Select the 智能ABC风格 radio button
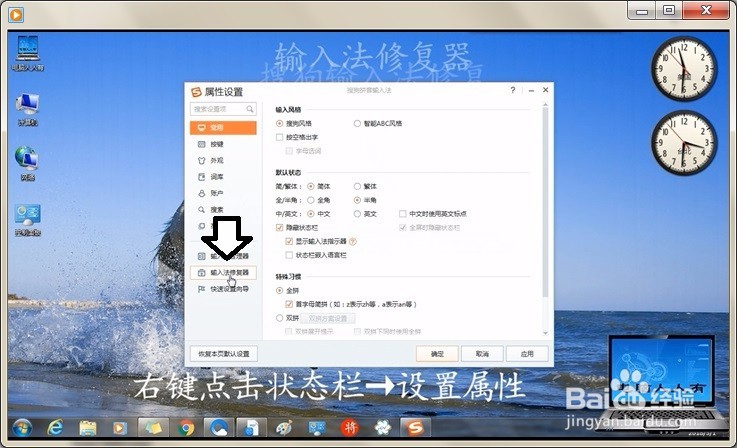The width and height of the screenshot is (737, 448). click(x=357, y=123)
